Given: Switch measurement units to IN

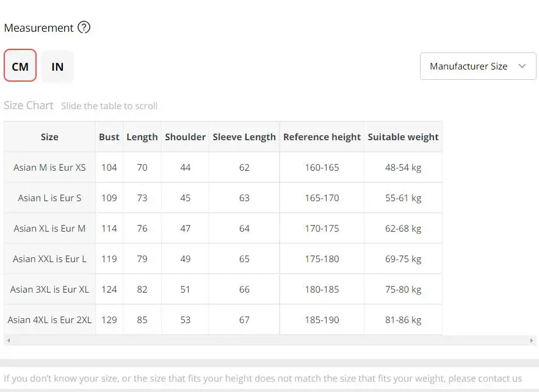Looking at the screenshot, I should coord(57,66).
